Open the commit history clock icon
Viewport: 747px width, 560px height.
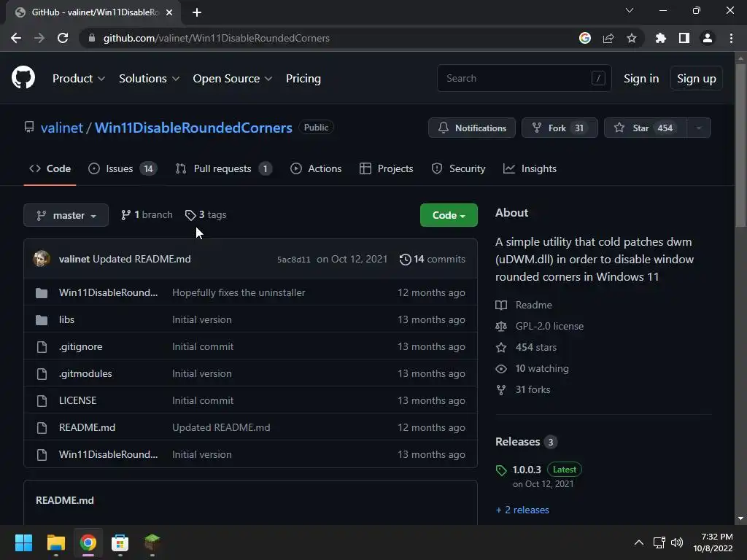[406, 259]
